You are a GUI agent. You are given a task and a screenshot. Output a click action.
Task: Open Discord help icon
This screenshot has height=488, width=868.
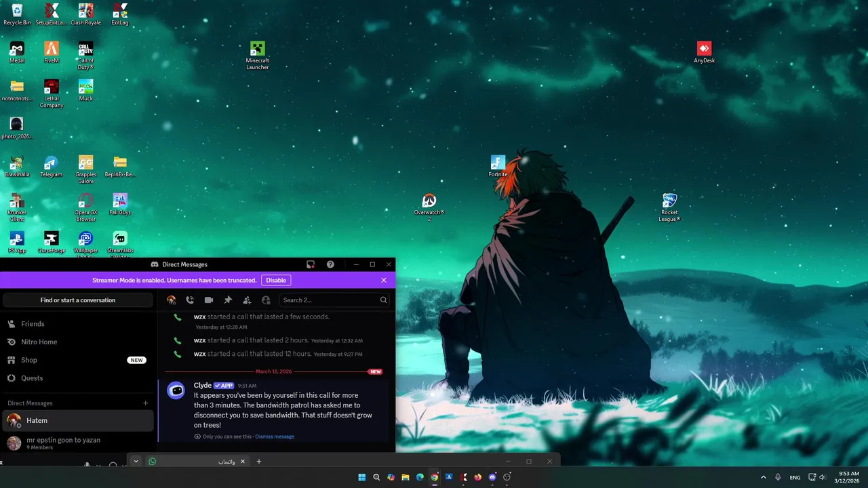tap(330, 264)
